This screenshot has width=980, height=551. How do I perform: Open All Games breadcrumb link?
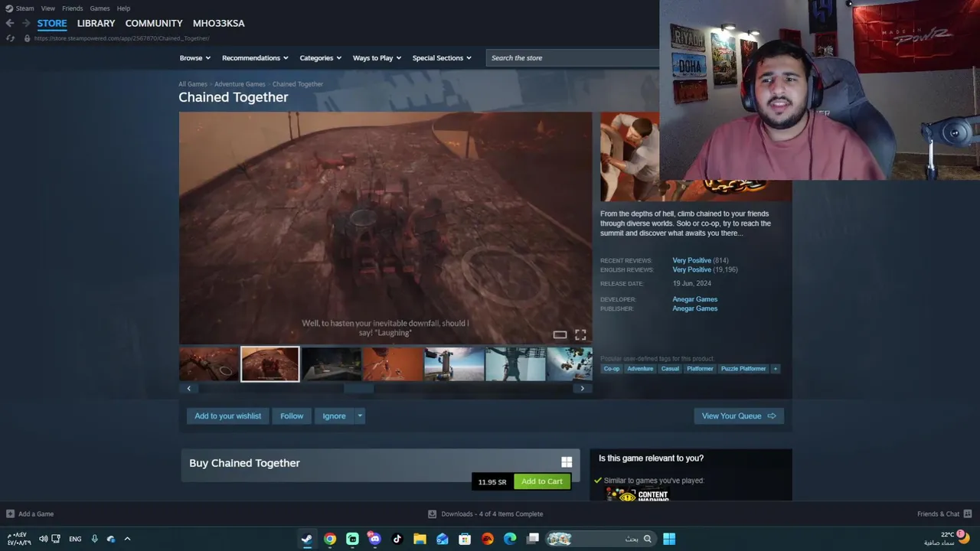(193, 84)
